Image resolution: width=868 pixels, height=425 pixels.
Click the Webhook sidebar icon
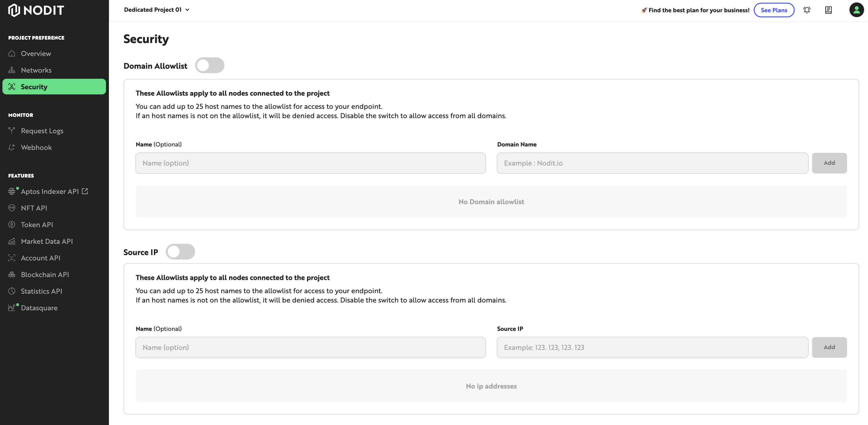(12, 147)
